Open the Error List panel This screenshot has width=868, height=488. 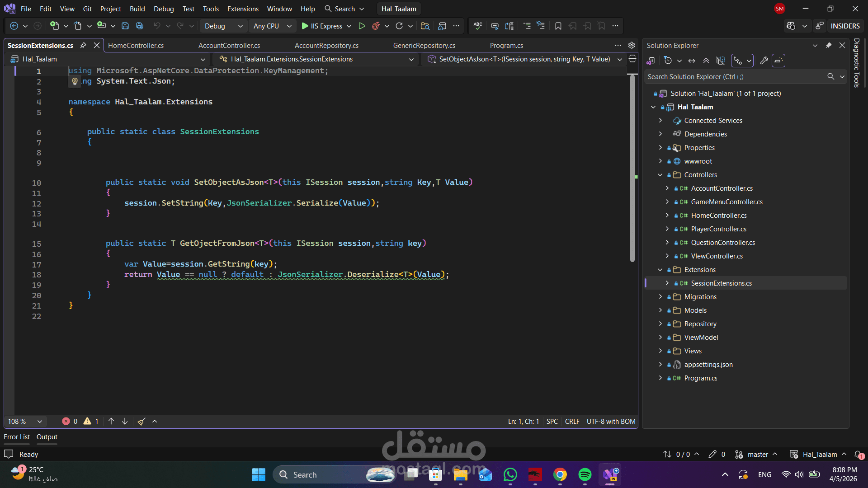click(17, 437)
